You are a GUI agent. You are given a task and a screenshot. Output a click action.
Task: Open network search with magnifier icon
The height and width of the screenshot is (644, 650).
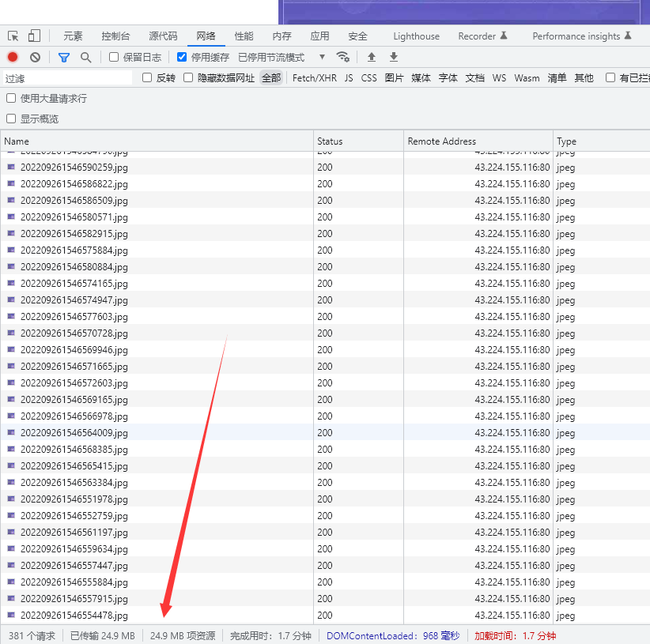(85, 57)
